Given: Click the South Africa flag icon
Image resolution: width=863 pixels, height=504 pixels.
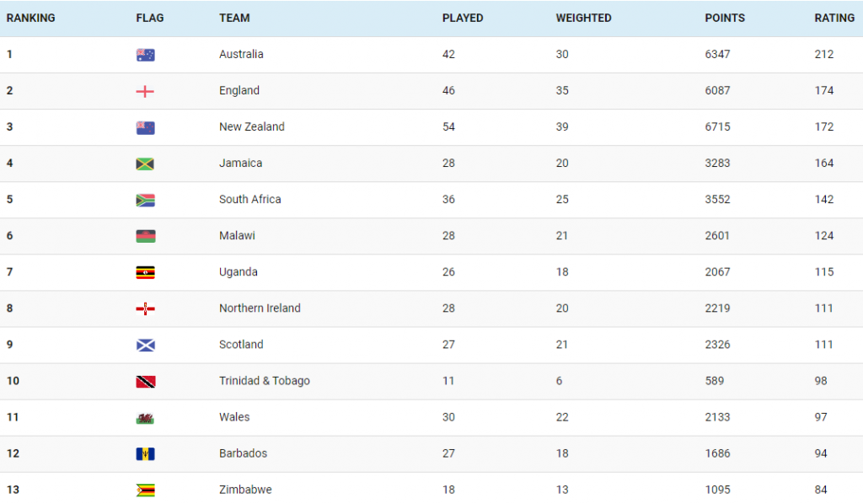Looking at the screenshot, I should click(x=145, y=200).
